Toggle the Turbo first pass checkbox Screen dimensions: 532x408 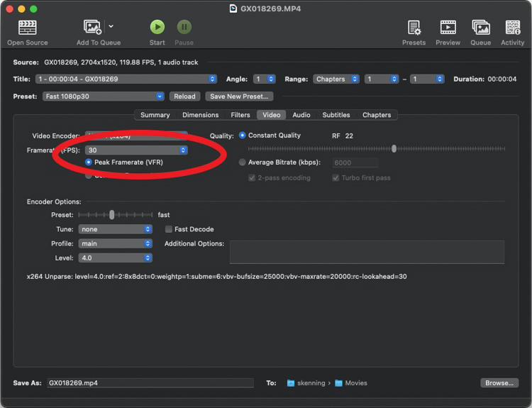(336, 178)
